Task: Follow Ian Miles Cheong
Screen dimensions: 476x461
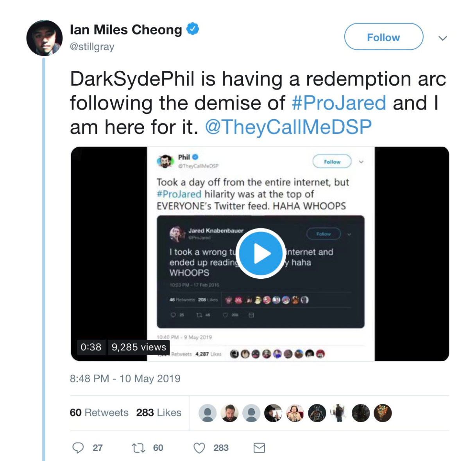Action: tap(383, 37)
